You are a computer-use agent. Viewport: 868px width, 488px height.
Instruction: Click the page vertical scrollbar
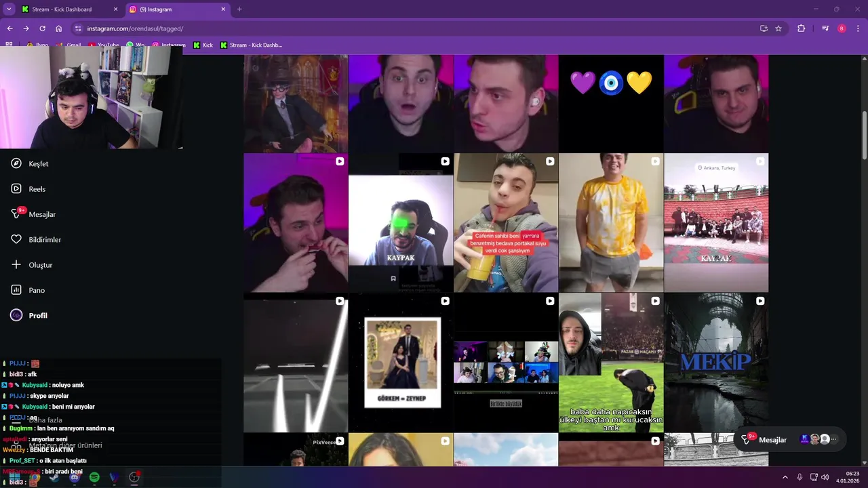pyautogui.click(x=864, y=136)
